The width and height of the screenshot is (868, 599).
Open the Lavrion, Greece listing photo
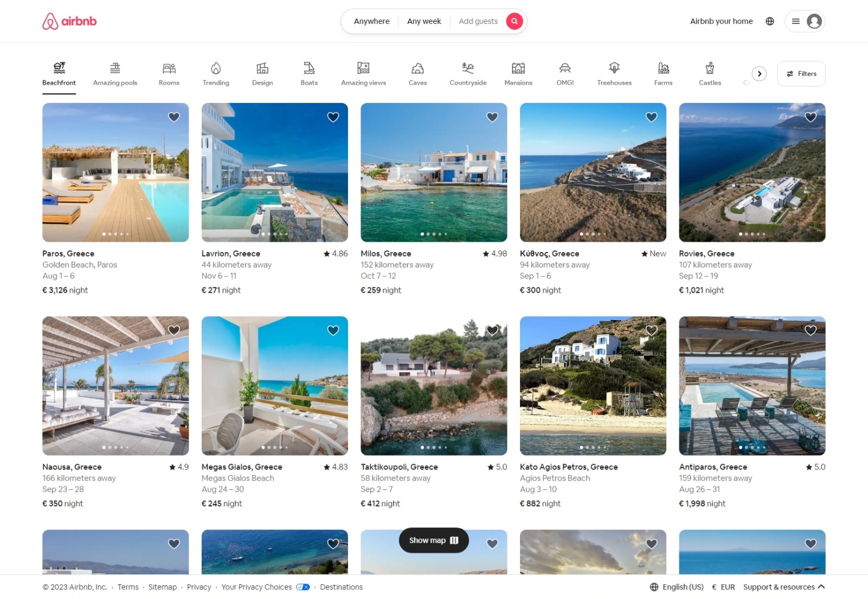coord(274,172)
